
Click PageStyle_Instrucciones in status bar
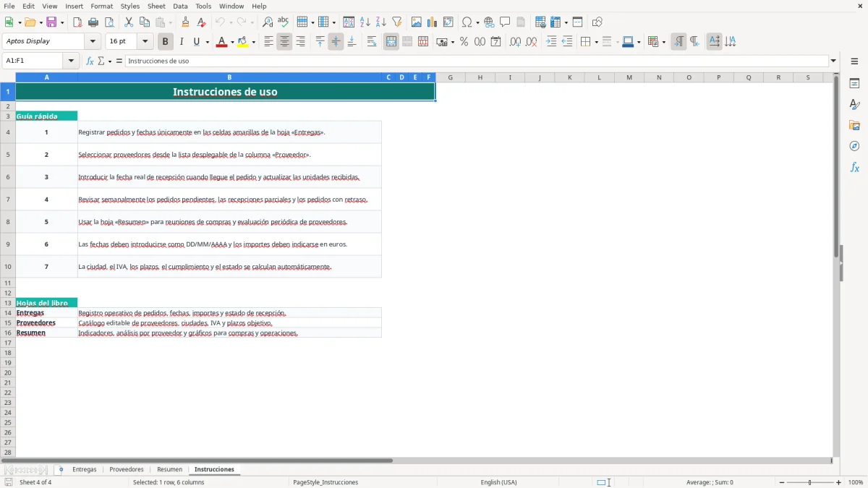325,482
